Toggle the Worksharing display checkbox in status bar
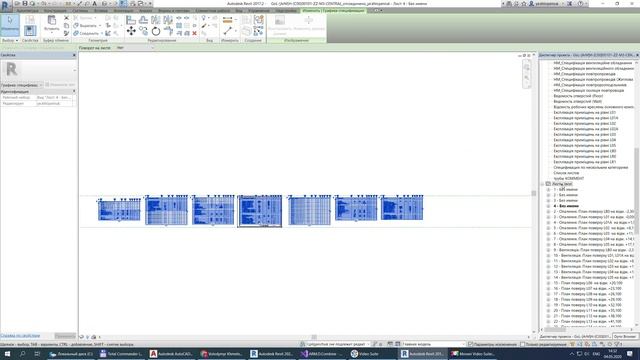Image resolution: width=640 pixels, height=360 pixels. 471,344
